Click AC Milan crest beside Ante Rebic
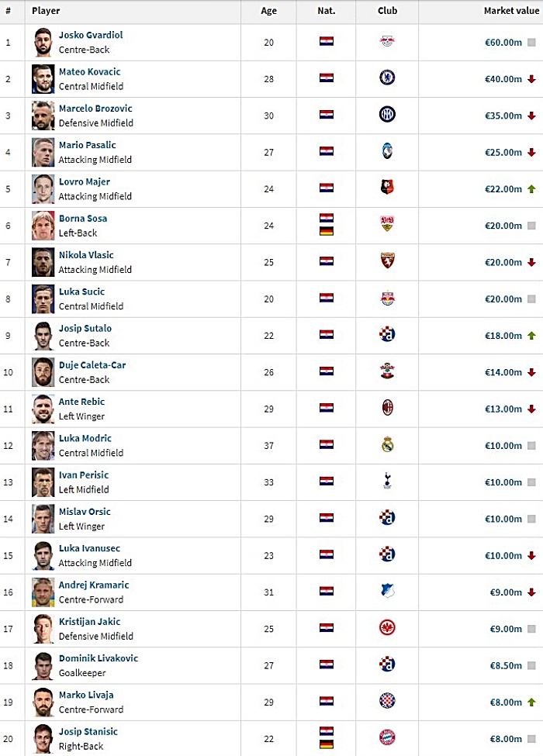Image resolution: width=543 pixels, height=756 pixels. pyautogui.click(x=387, y=407)
